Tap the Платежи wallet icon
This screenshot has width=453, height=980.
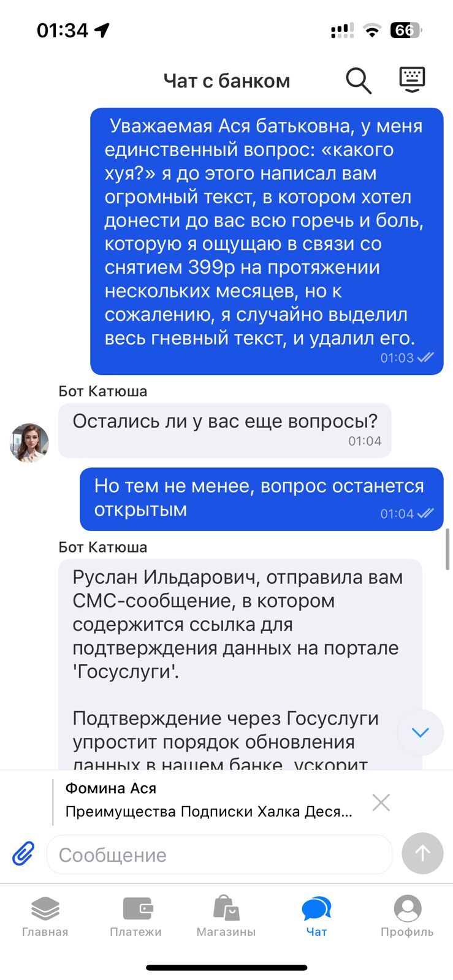[x=137, y=908]
